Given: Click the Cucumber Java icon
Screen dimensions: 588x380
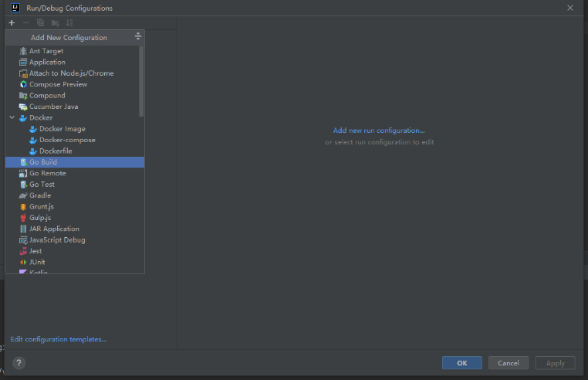Looking at the screenshot, I should click(23, 107).
